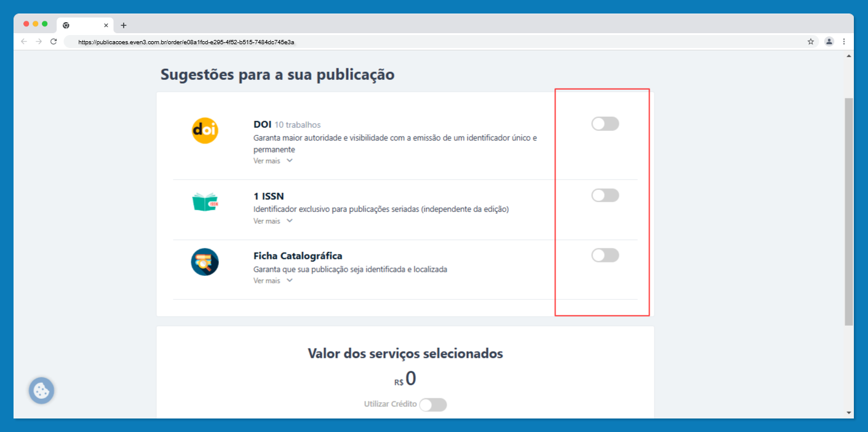Click the page vertical scrollbar thumb
868x432 pixels.
coord(849,209)
